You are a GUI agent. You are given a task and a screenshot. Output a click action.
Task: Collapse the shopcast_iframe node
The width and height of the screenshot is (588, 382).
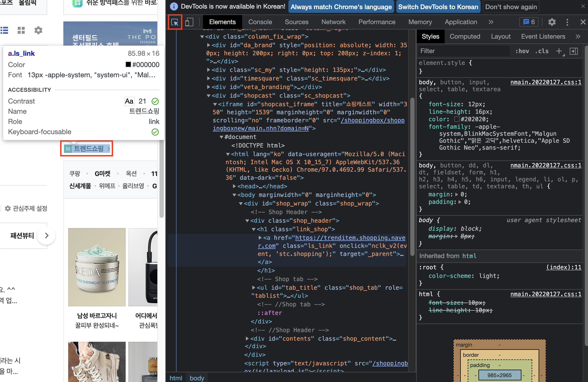click(x=215, y=104)
